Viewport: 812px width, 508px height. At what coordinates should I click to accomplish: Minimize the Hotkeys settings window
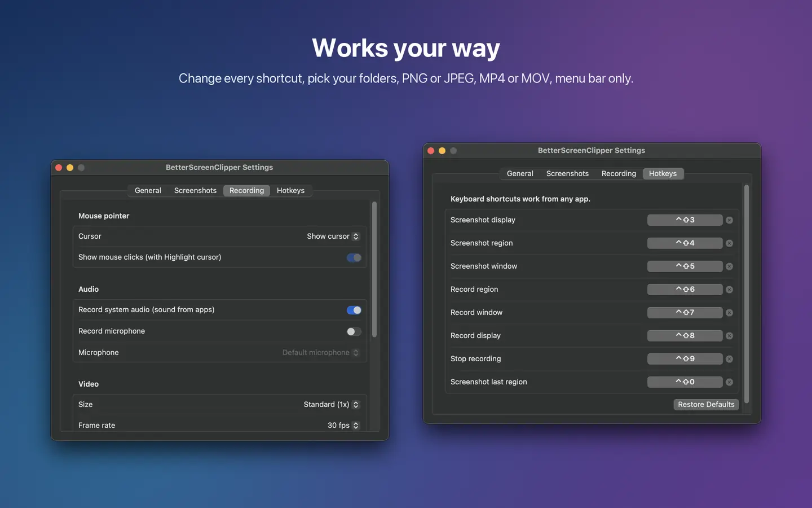tap(442, 151)
